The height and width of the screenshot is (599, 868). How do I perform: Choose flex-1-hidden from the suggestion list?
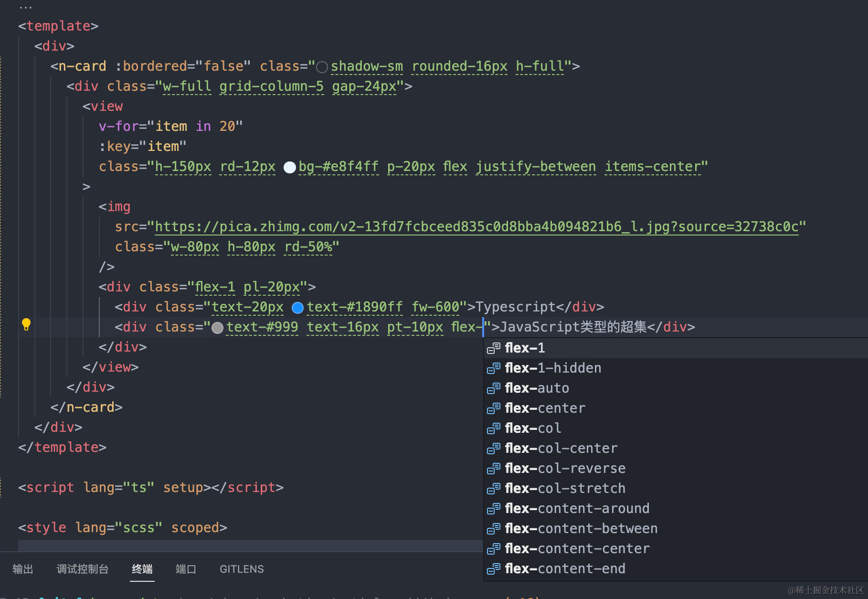[x=676, y=368]
